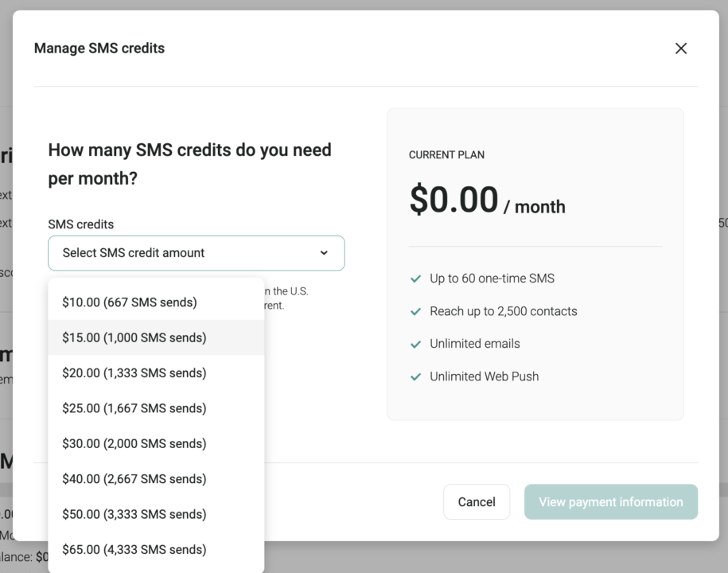Click the checkmark beside Unlimited emails
This screenshot has width=728, height=573.
pos(415,343)
